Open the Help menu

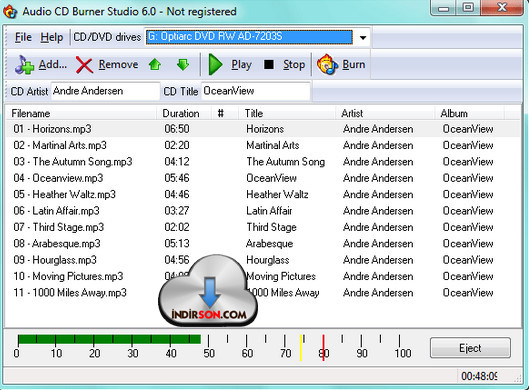(x=52, y=37)
